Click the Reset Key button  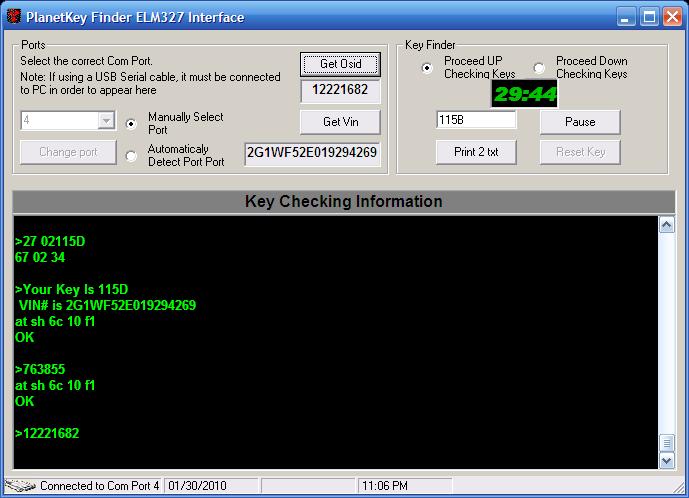[x=580, y=152]
